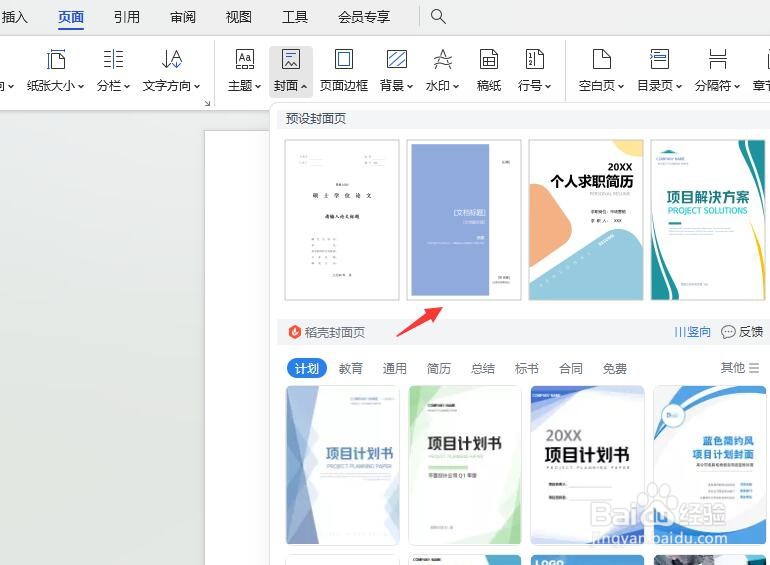This screenshot has height=565, width=770.
Task: Switch to the 引用 ribbon tab
Action: pyautogui.click(x=127, y=17)
